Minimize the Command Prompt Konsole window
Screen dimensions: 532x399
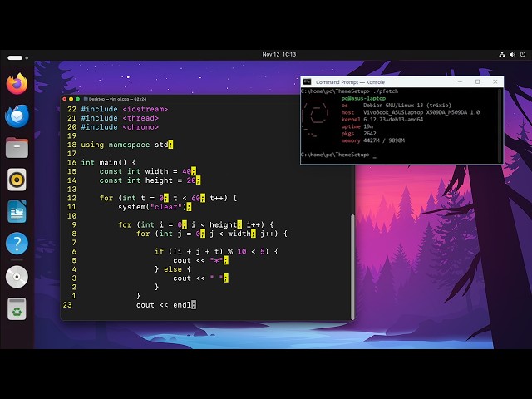[x=460, y=81]
